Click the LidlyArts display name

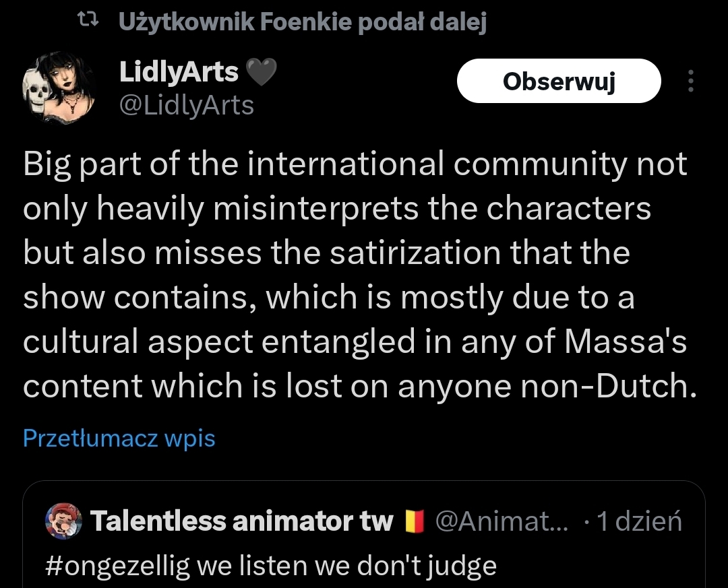(x=179, y=73)
